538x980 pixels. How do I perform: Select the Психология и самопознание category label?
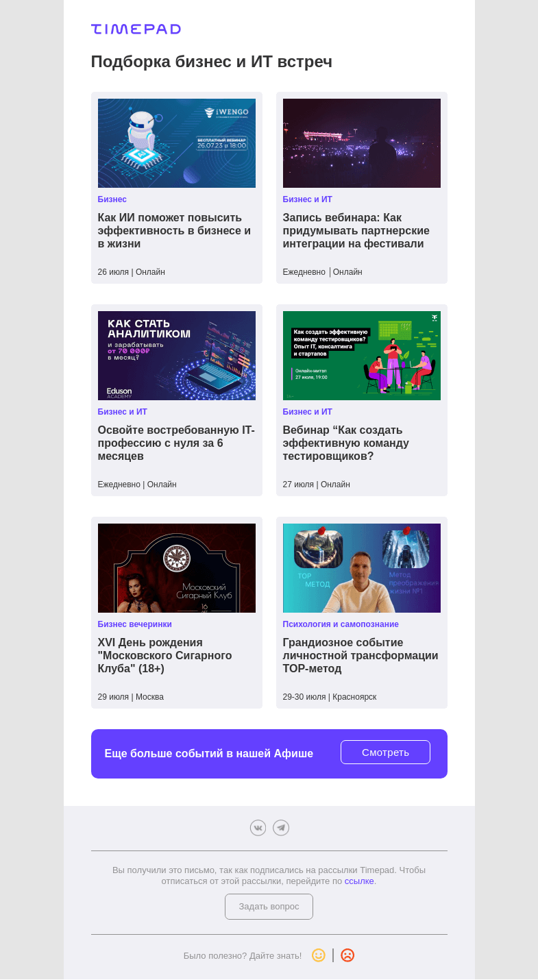[341, 624]
